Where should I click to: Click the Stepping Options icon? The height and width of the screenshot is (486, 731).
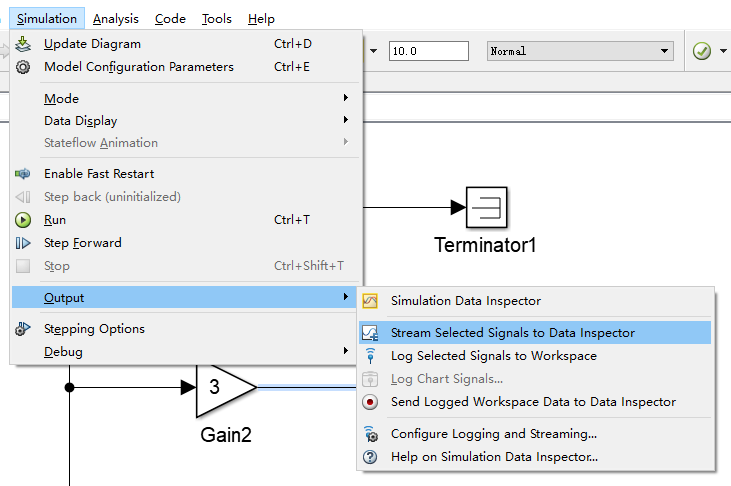coord(24,329)
